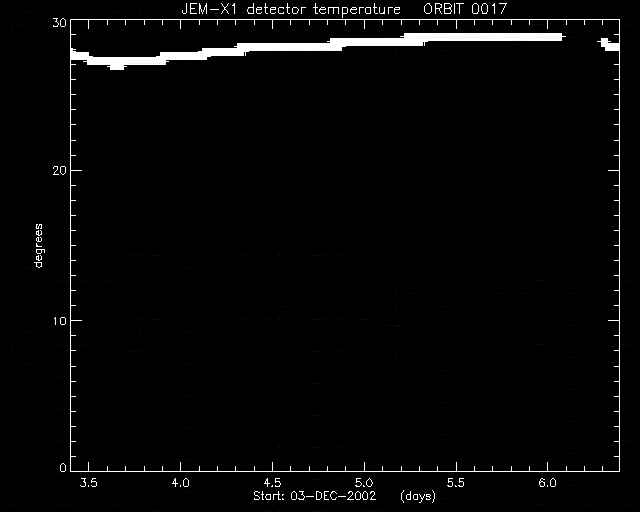Click the y-axis label 20
This screenshot has height=512, width=640.
coord(59,171)
